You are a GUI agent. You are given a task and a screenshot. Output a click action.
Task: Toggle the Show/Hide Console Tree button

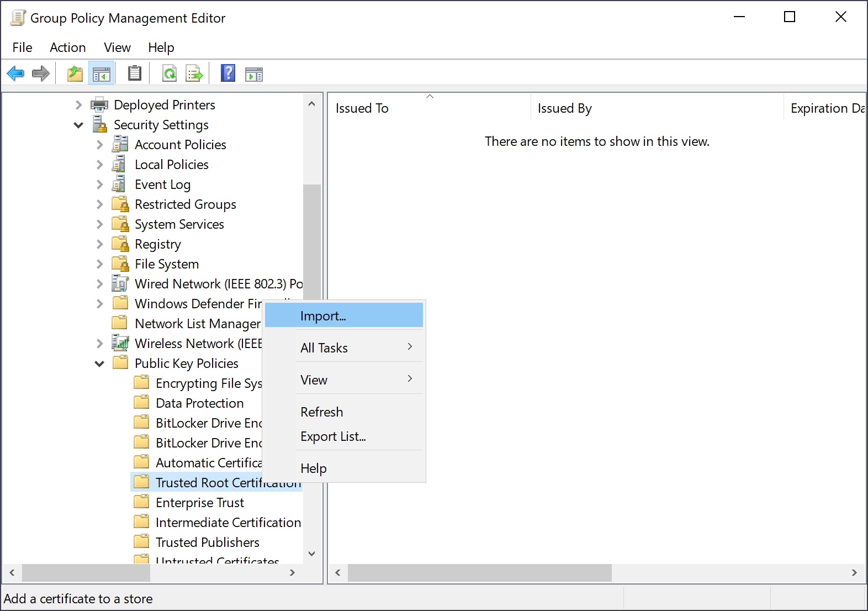click(x=102, y=73)
